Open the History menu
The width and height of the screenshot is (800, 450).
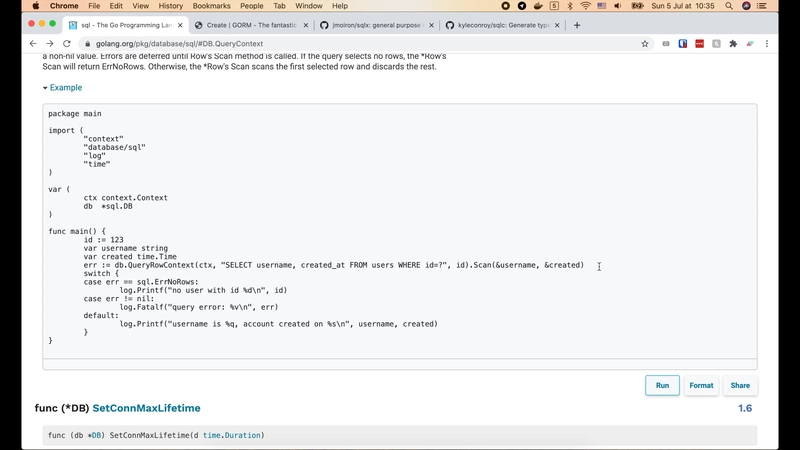[x=170, y=6]
